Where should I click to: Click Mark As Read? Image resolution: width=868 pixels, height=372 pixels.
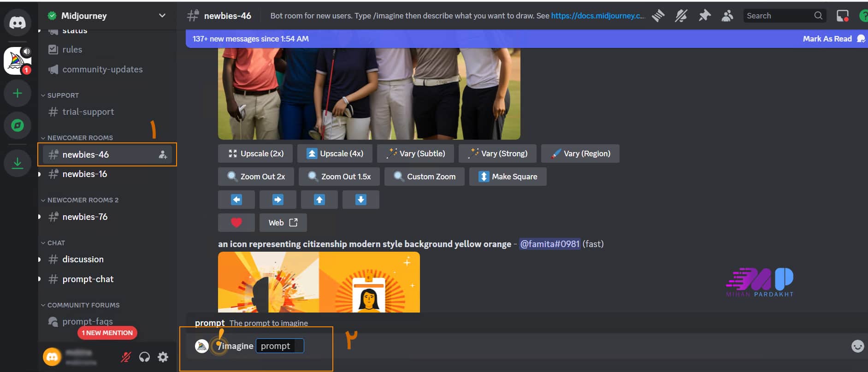click(x=827, y=39)
